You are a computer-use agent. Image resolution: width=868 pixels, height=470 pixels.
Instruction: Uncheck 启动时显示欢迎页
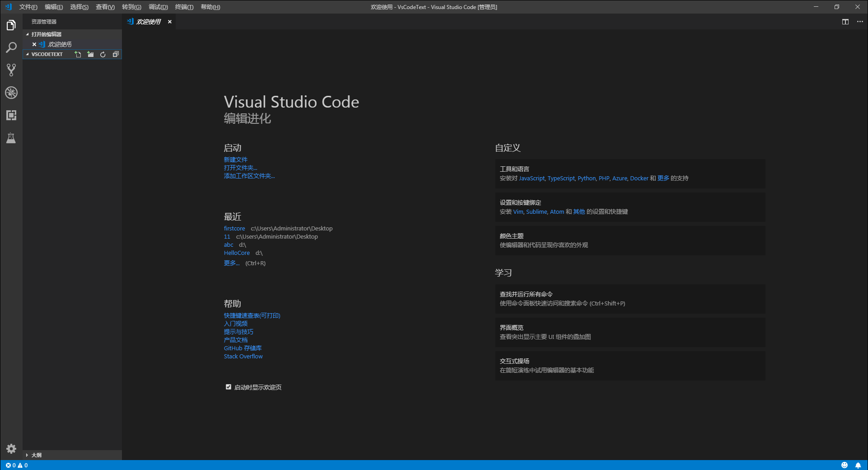[x=228, y=387]
